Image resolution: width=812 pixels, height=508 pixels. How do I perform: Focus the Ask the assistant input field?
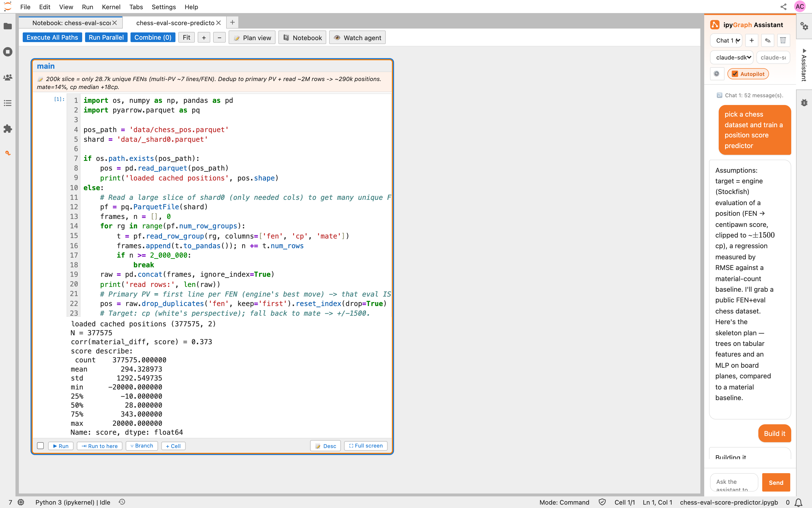(x=734, y=482)
